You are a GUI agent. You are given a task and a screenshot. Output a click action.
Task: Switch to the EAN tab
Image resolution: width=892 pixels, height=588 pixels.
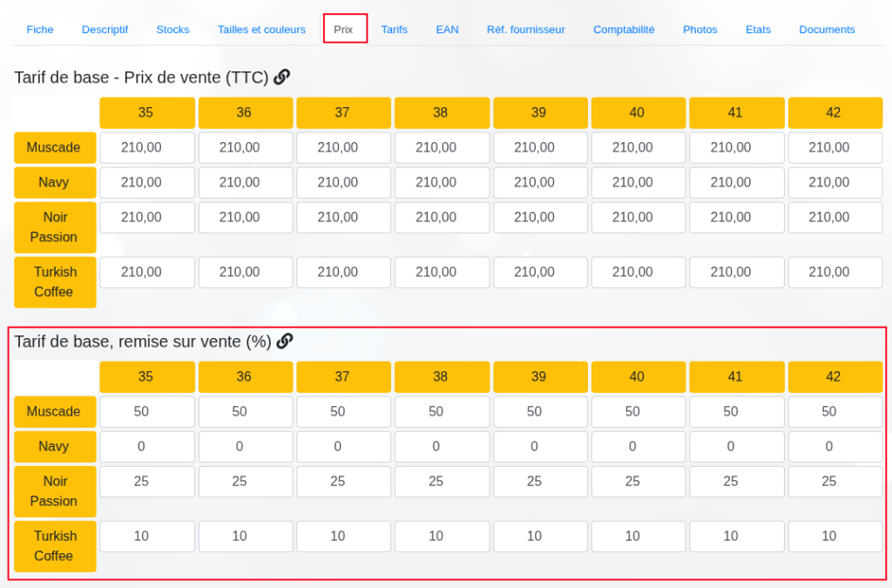coord(447,30)
